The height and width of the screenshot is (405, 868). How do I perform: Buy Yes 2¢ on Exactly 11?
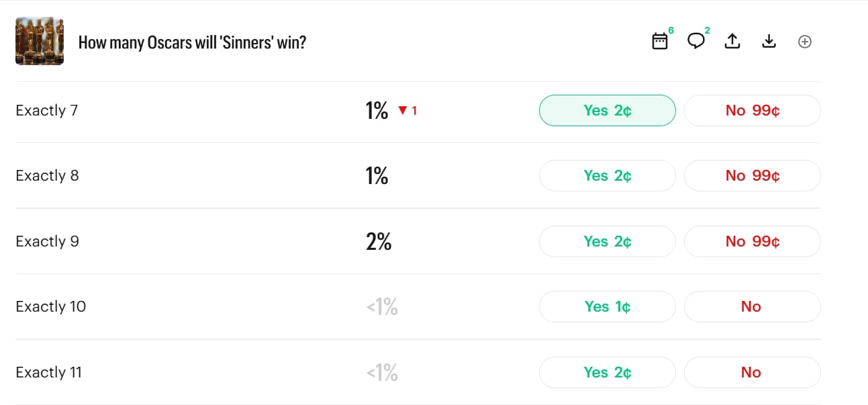point(607,372)
